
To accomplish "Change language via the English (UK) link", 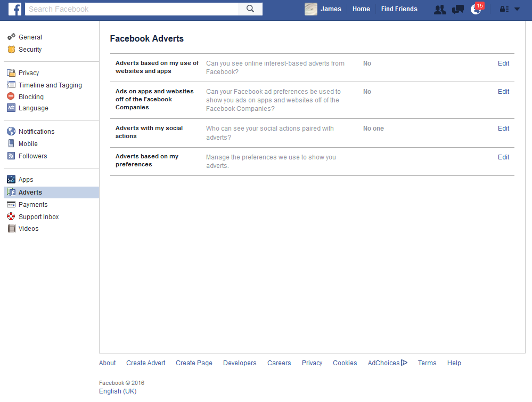I will [x=117, y=391].
